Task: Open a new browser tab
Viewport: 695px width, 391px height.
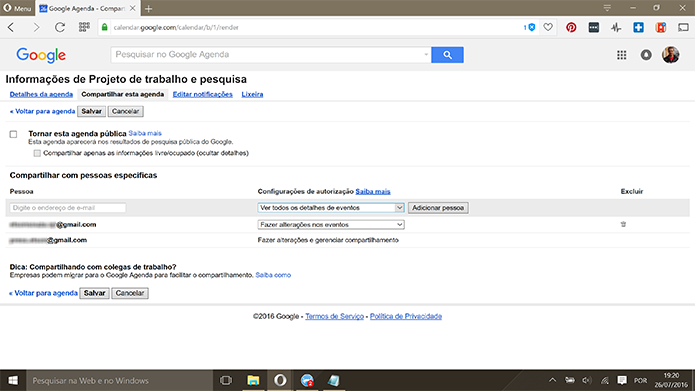Action: (148, 8)
